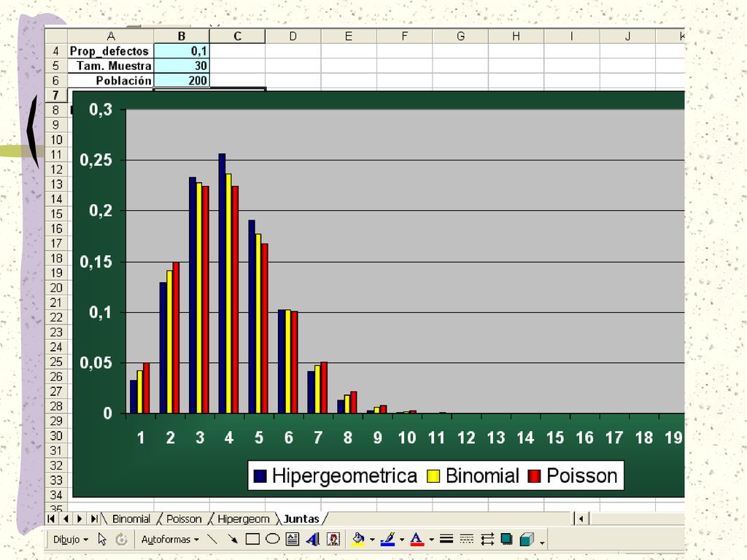Image resolution: width=747 pixels, height=560 pixels.
Task: Select row 7 header
Action: pos(55,96)
